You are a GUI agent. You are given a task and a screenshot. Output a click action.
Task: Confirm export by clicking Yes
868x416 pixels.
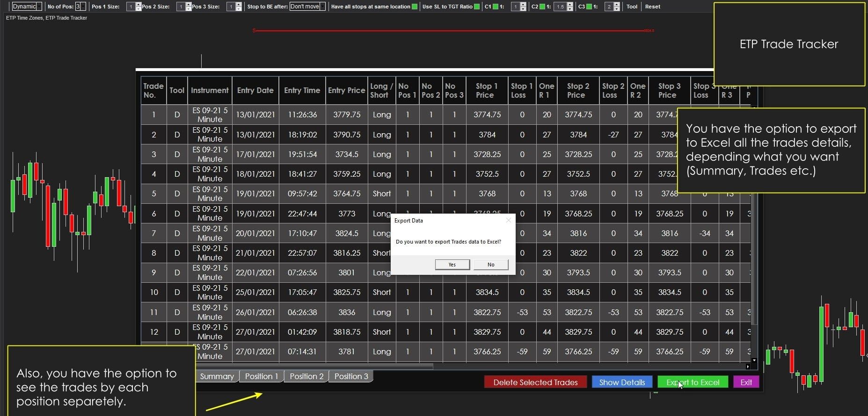[452, 265]
